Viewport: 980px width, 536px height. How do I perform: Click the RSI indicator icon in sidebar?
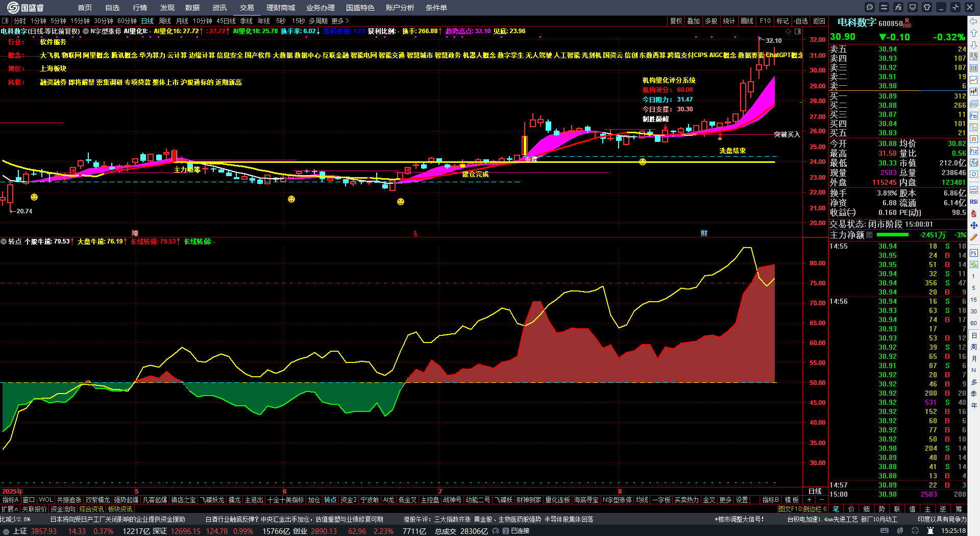click(x=974, y=202)
